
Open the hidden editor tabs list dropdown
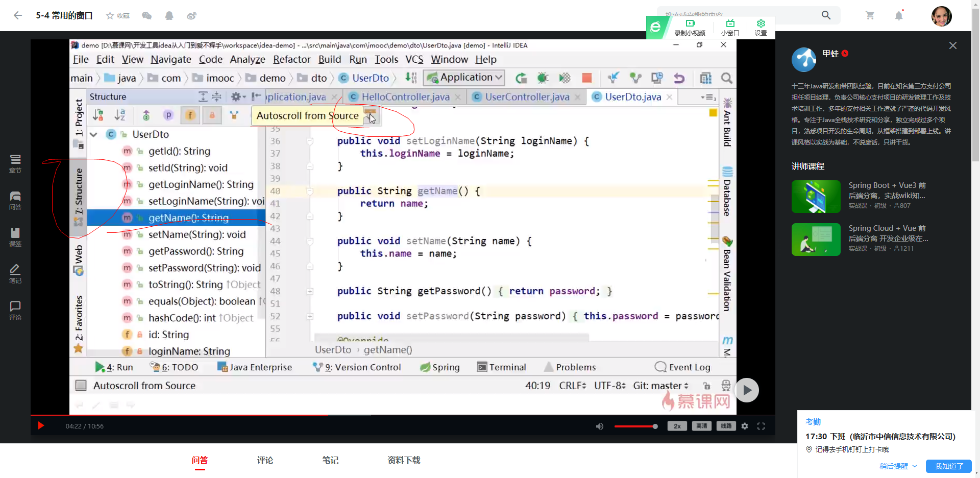(x=708, y=97)
